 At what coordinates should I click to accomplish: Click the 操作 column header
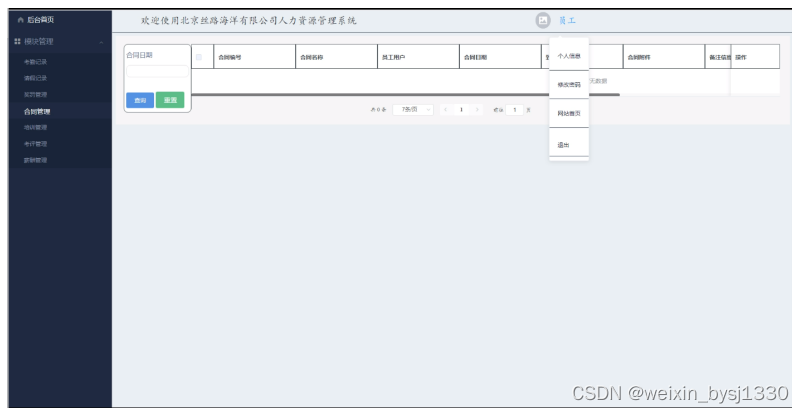pyautogui.click(x=755, y=57)
